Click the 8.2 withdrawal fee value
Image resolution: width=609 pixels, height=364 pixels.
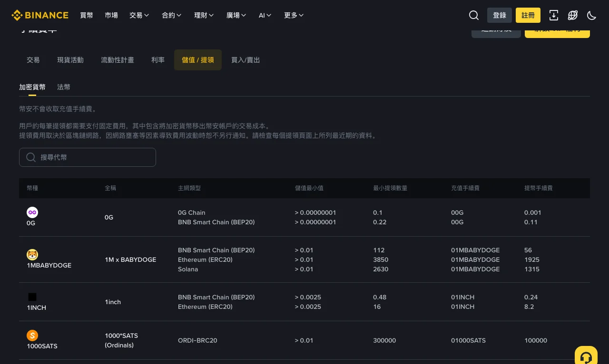coord(529,307)
